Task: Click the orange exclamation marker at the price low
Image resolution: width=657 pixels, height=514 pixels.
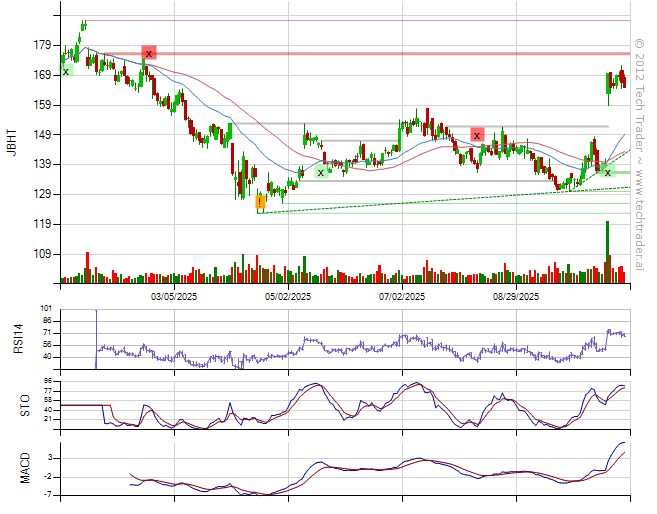Action: [x=260, y=202]
